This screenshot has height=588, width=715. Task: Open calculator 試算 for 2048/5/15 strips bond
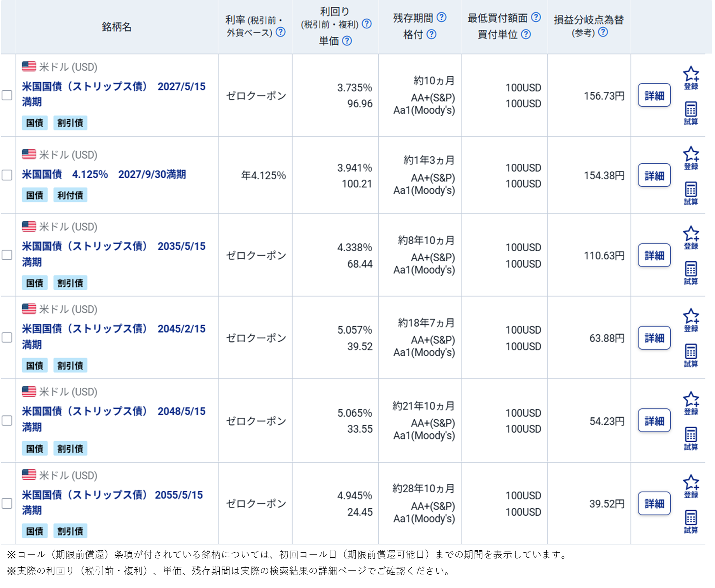pyautogui.click(x=691, y=439)
